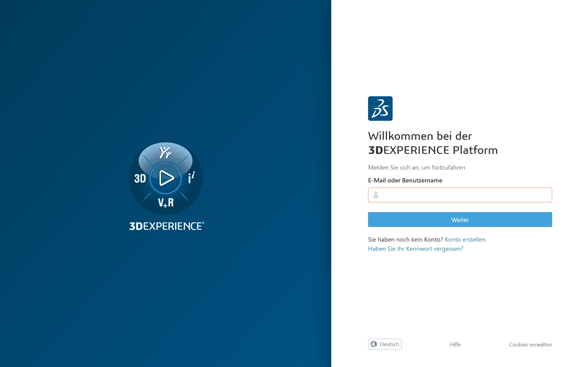Open the Konto erstellen link
This screenshot has width=588, height=367.
click(465, 239)
